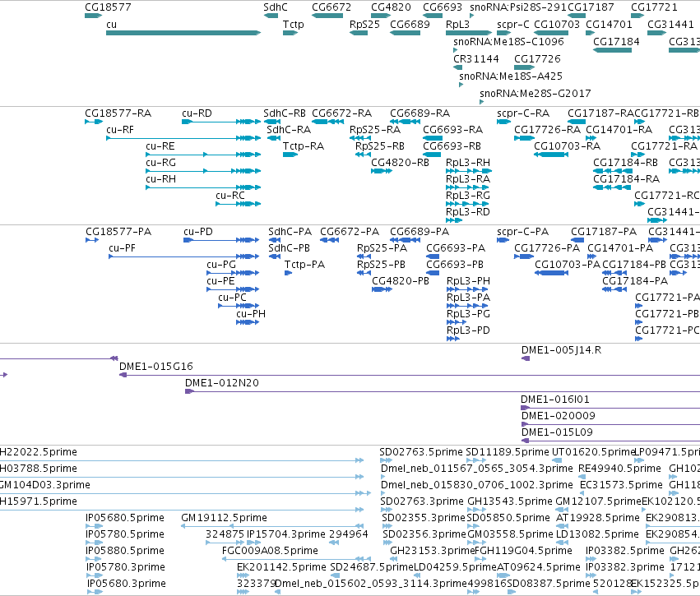This screenshot has width=700, height=596.
Task: Select the CG17721 gene label
Action: pos(654,7)
